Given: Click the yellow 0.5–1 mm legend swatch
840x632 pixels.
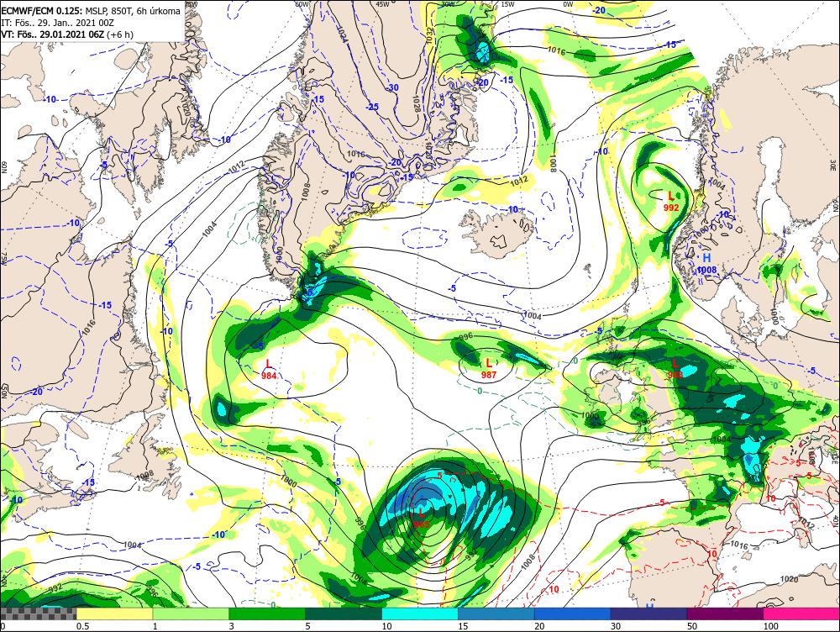Looking at the screenshot, I should point(114,614).
